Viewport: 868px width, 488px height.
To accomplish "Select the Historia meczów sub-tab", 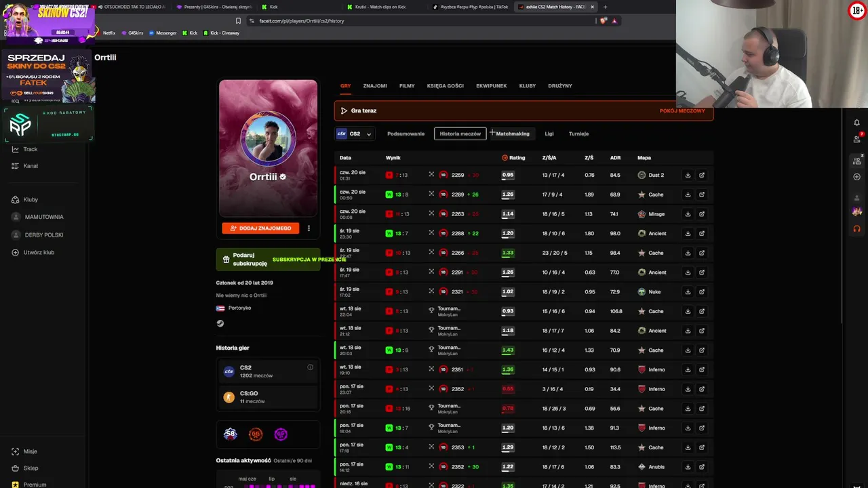I will click(x=460, y=134).
